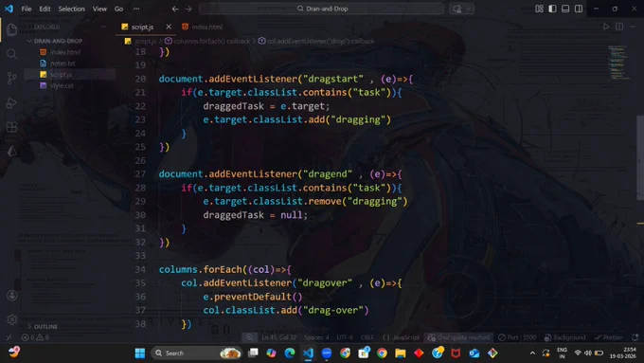
Task: Toggle the secondary side bar visibility
Action: click(x=579, y=9)
